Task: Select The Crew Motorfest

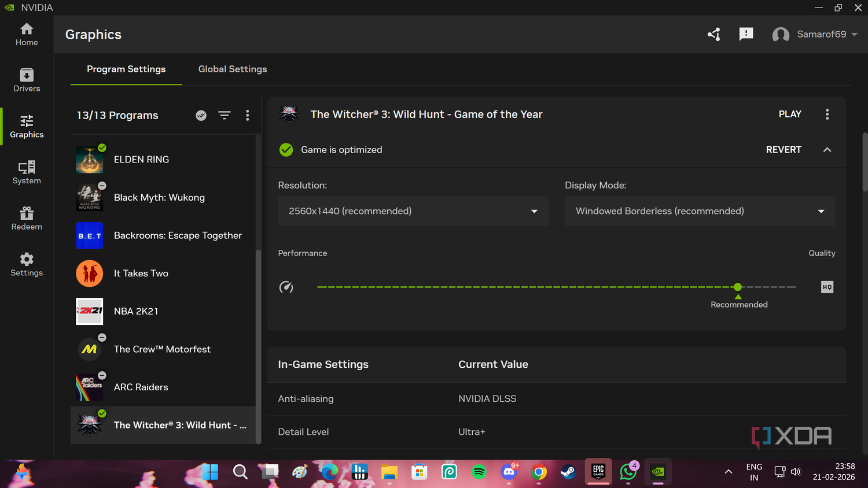Action: coord(163,349)
